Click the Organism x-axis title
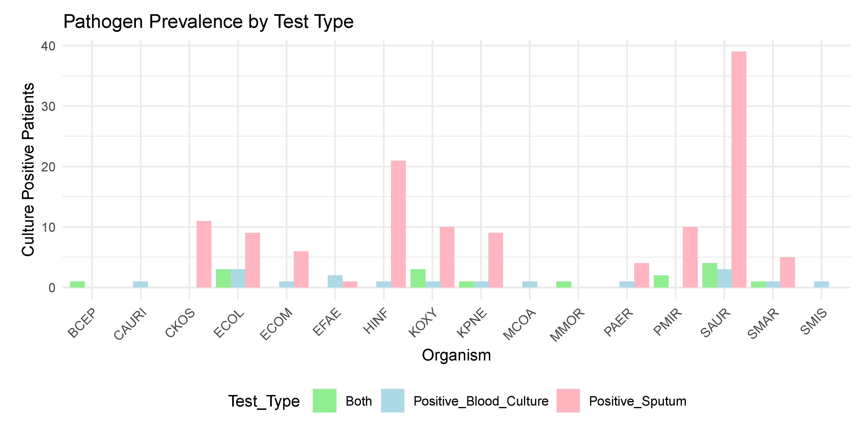The width and height of the screenshot is (868, 424). click(x=456, y=355)
